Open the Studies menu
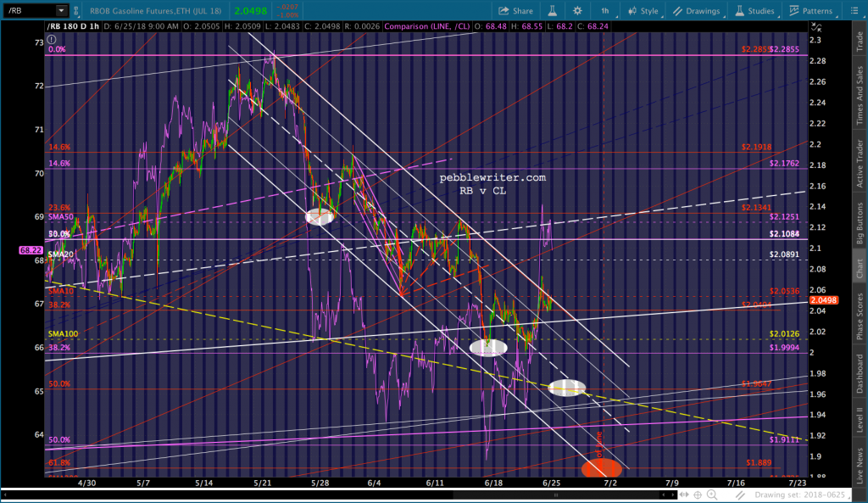This screenshot has width=868, height=503. coord(754,10)
